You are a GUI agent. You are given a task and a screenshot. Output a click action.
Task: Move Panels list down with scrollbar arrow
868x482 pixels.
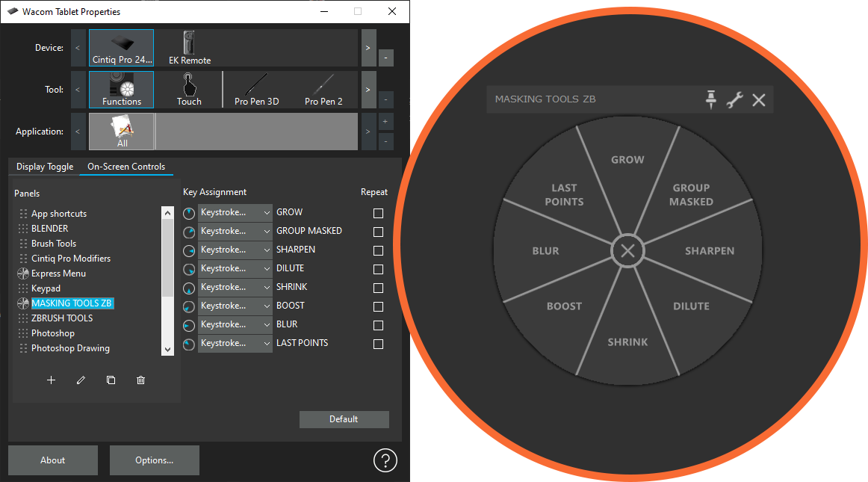[168, 350]
